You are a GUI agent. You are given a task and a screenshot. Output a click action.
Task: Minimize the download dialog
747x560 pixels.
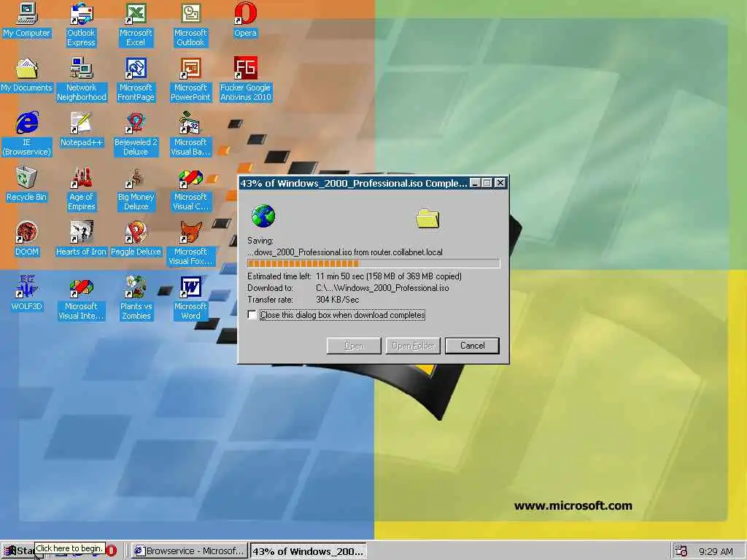point(475,183)
